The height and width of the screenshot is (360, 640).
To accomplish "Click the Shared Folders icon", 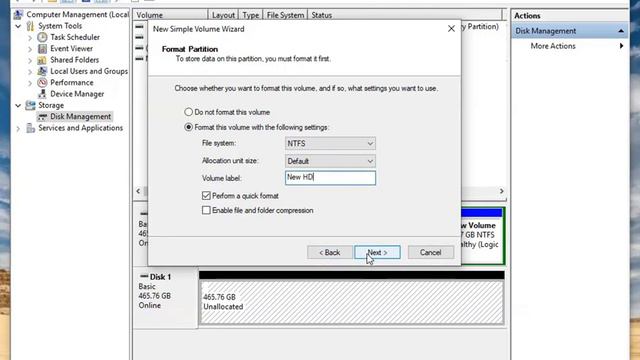I will (42, 60).
